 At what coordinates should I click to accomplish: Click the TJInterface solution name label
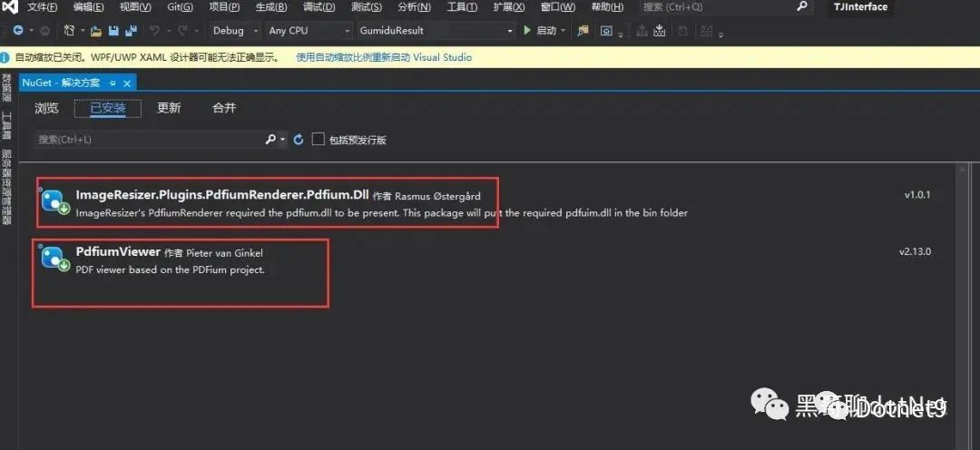click(x=860, y=7)
